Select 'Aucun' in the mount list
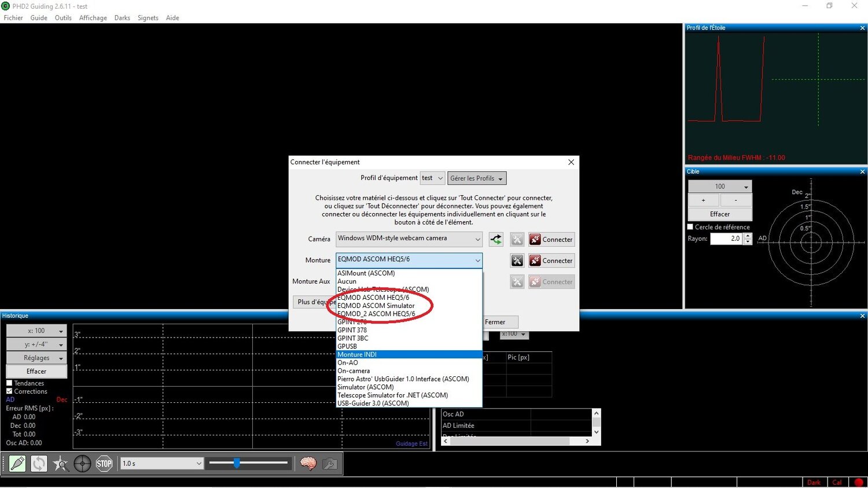 (x=409, y=281)
